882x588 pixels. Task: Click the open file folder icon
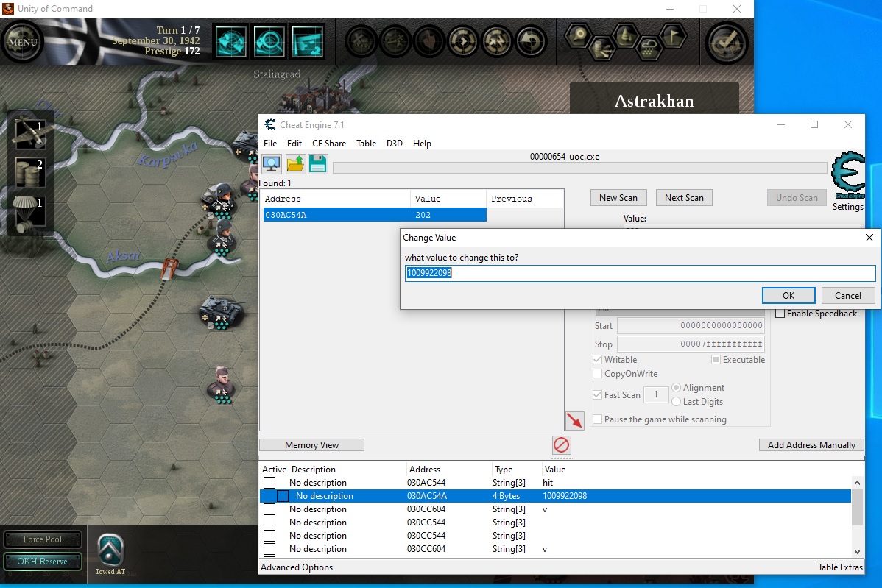[x=295, y=164]
